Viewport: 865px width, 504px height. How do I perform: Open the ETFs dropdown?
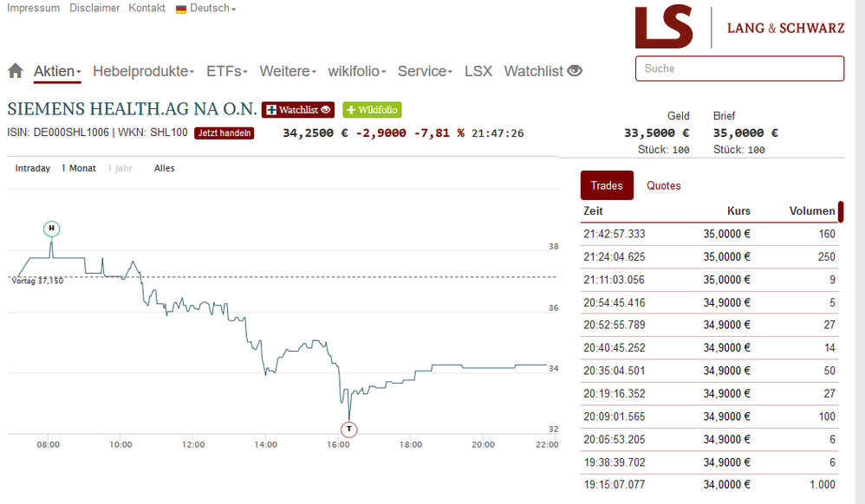coord(227,71)
